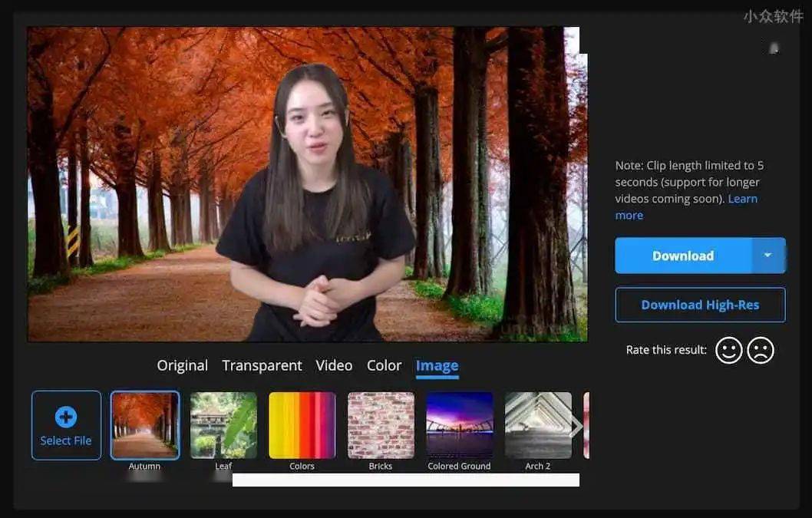The image size is (812, 518).
Task: Click the Download High-Res button
Action: [700, 305]
